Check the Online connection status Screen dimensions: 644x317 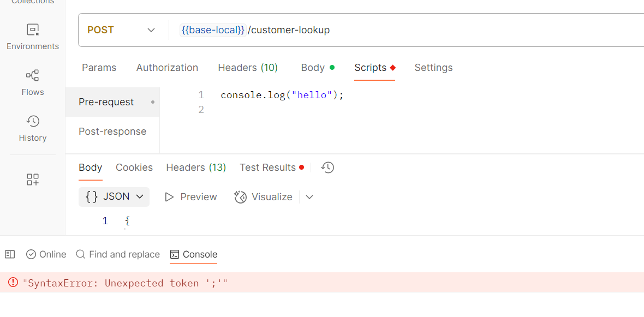coord(46,254)
